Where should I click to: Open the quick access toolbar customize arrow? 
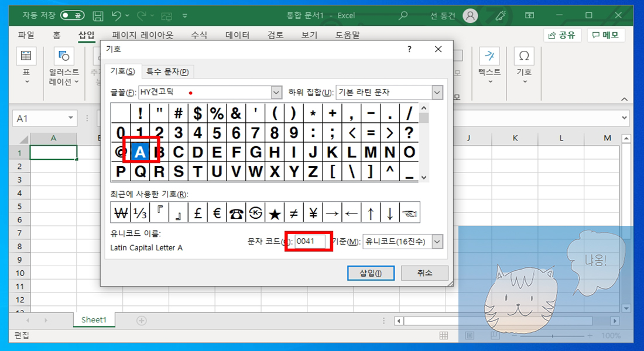185,16
